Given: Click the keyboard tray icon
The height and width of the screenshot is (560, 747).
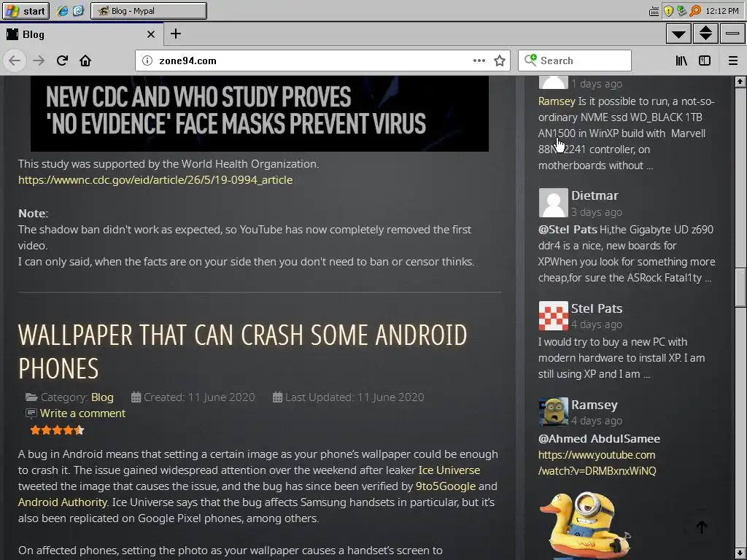Looking at the screenshot, I should tap(654, 11).
